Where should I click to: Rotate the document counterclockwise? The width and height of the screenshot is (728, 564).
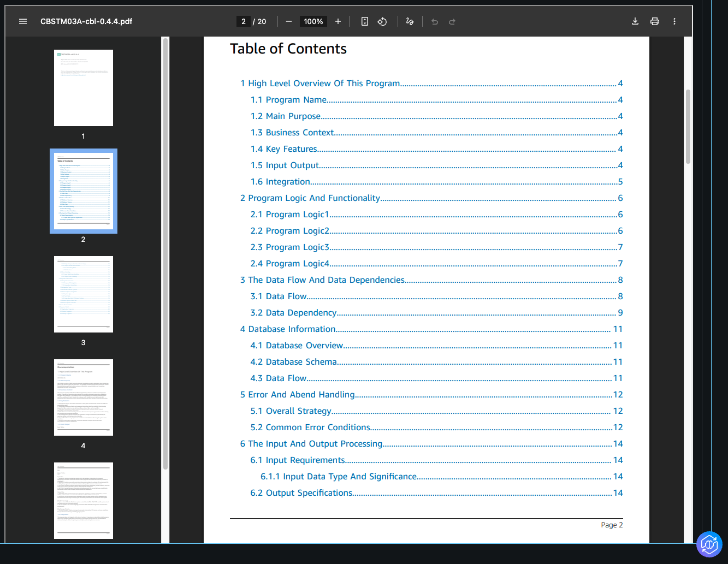coord(382,21)
